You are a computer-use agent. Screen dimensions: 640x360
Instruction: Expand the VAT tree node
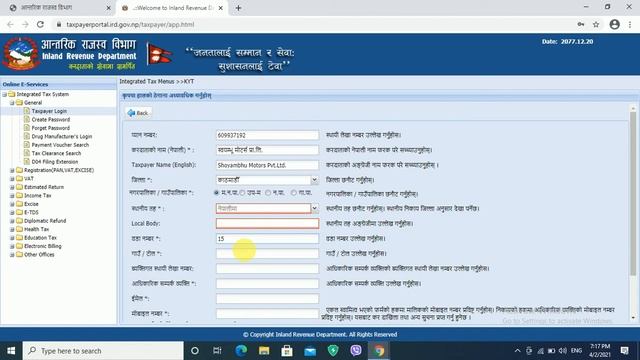coord(12,178)
